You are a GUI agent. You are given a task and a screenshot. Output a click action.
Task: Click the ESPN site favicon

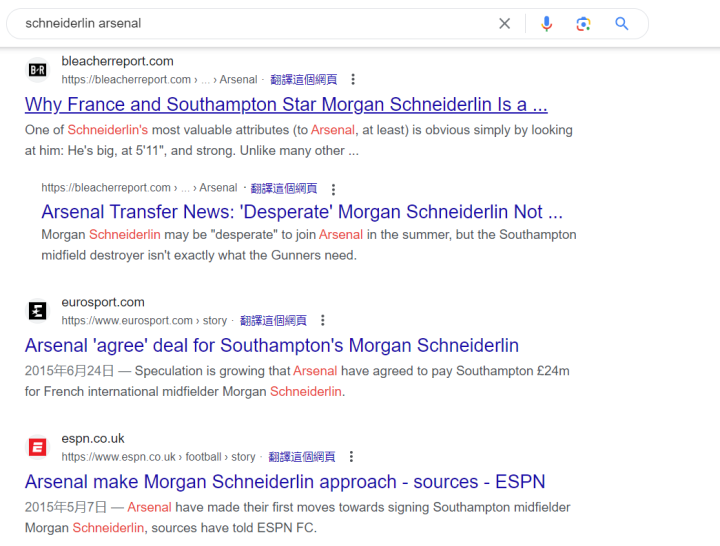pyautogui.click(x=37, y=447)
